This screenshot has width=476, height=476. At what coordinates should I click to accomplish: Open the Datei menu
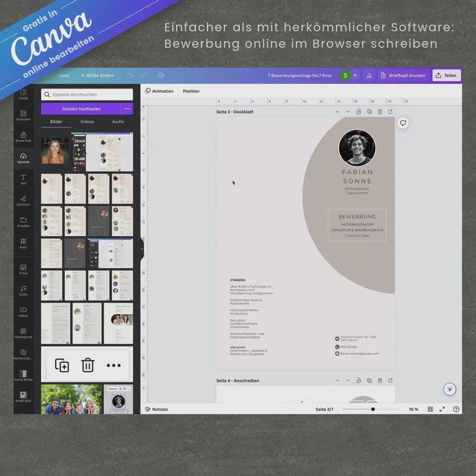pyautogui.click(x=63, y=75)
